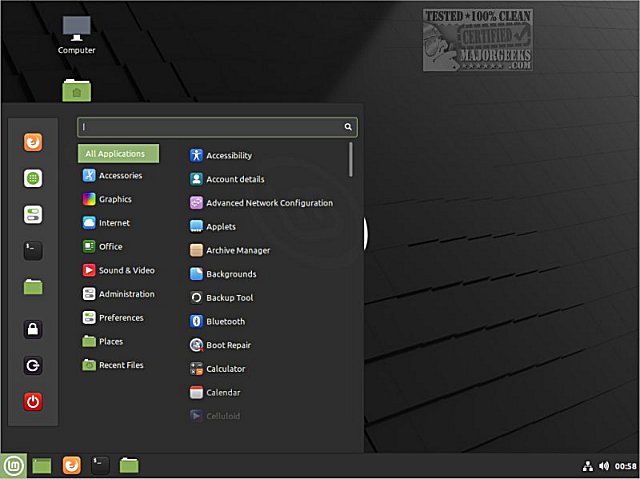640x479 pixels.
Task: Select the All Applications category
Action: click(x=118, y=153)
